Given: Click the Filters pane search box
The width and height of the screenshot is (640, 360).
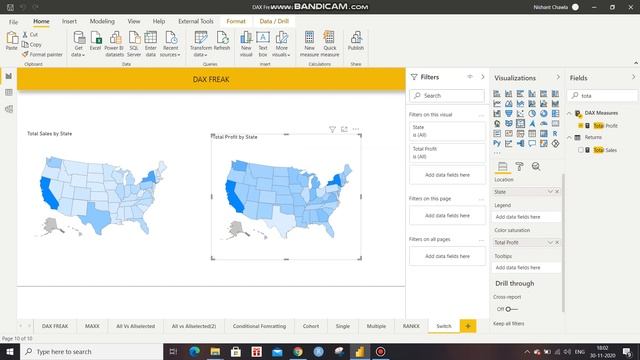Looking at the screenshot, I should tap(447, 96).
